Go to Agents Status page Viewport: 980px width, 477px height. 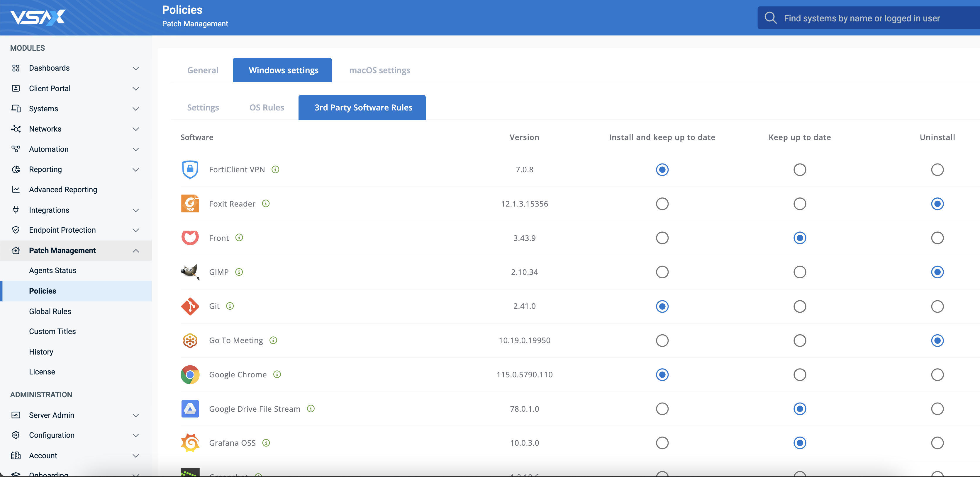[x=52, y=271]
